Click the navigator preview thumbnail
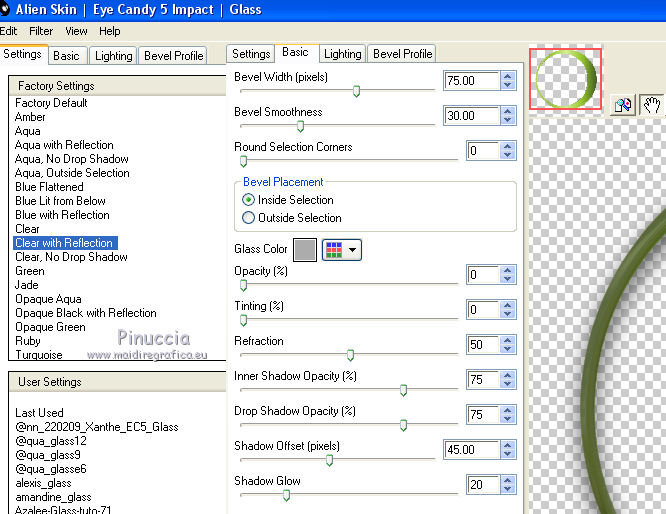 pos(565,79)
